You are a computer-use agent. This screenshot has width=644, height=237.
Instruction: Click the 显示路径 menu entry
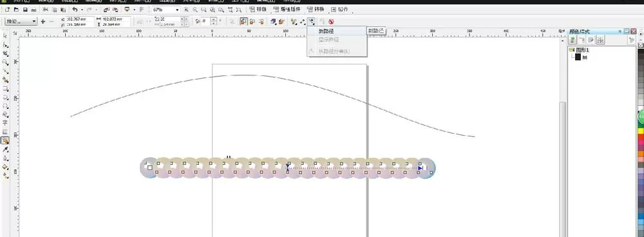(337, 40)
